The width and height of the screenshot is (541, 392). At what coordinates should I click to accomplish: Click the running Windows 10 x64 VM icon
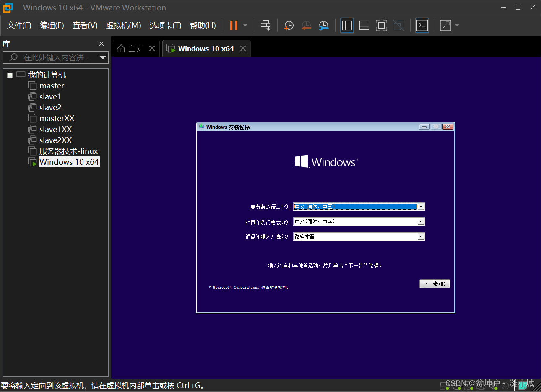point(32,162)
